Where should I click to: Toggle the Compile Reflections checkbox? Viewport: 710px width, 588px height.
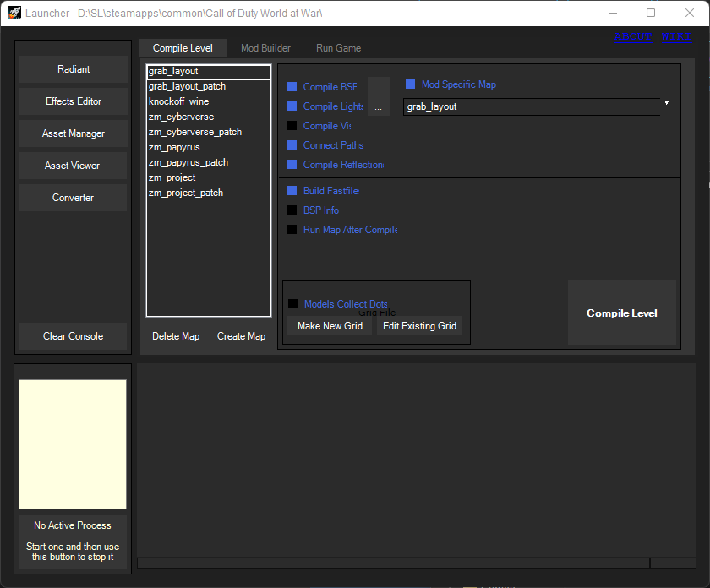(292, 164)
